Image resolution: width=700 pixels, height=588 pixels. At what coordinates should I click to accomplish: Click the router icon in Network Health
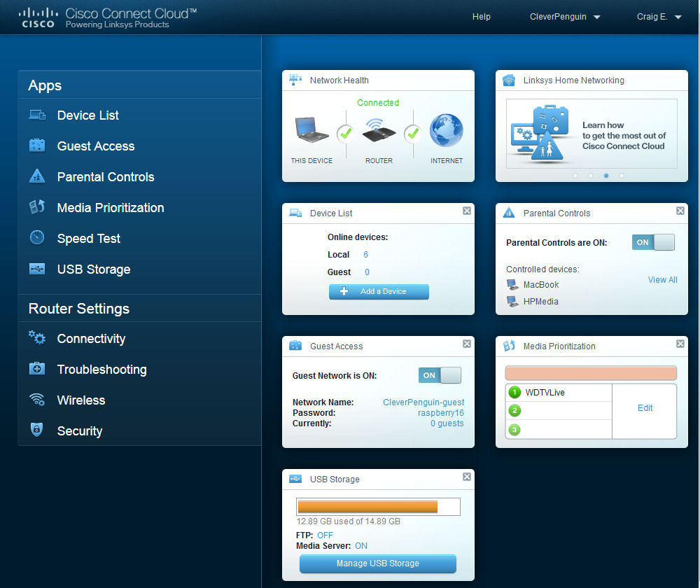pyautogui.click(x=379, y=130)
